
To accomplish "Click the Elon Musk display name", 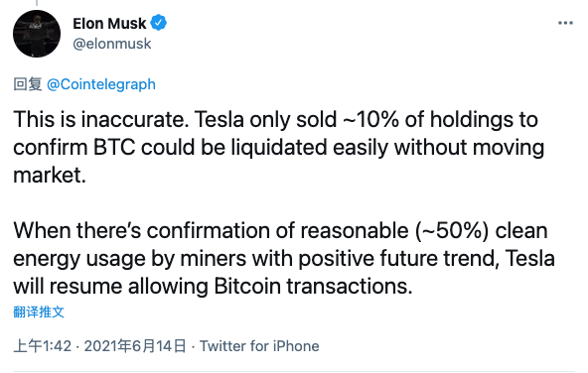I will [x=109, y=24].
